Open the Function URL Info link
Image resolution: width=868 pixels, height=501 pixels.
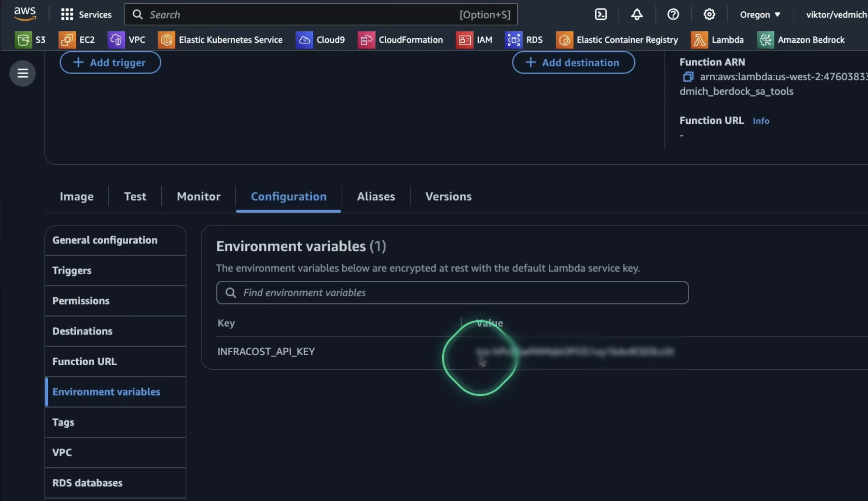(761, 121)
